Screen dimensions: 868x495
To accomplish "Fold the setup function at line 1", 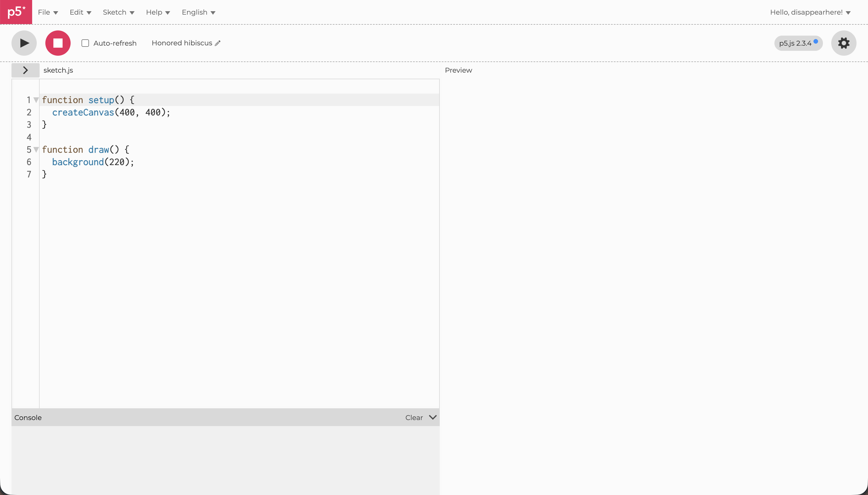I will coord(36,100).
